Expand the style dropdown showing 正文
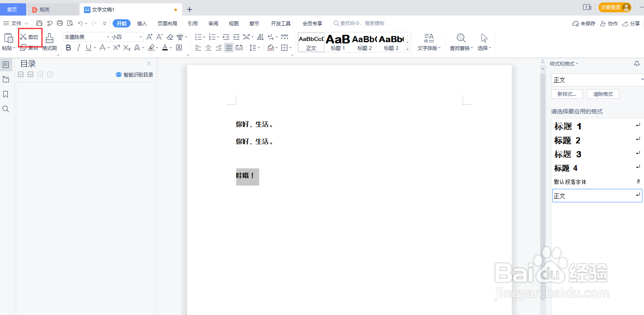 pos(642,80)
